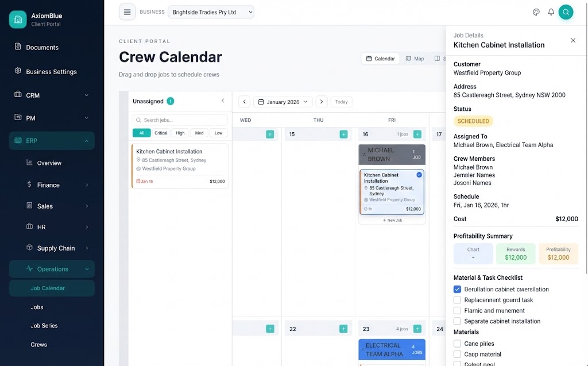Click the Search jobs input field
This screenshot has width=588, height=366.
[x=180, y=120]
